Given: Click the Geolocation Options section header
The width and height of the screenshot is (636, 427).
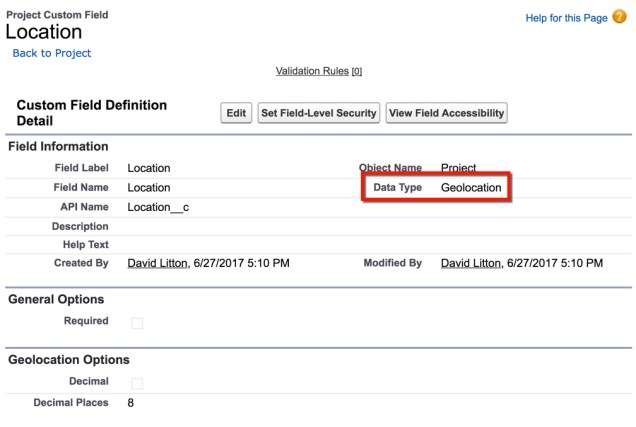Looking at the screenshot, I should [x=69, y=359].
